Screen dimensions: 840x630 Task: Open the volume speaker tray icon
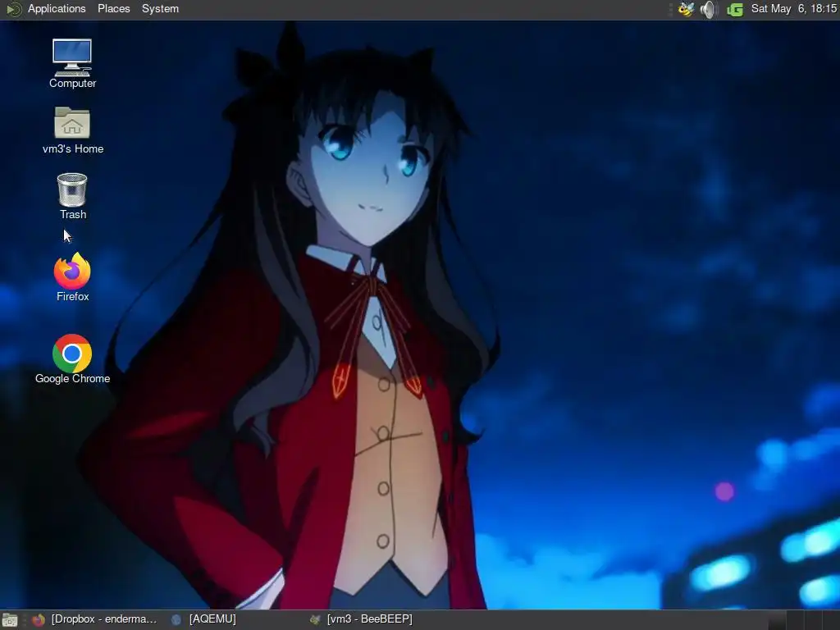click(x=709, y=9)
